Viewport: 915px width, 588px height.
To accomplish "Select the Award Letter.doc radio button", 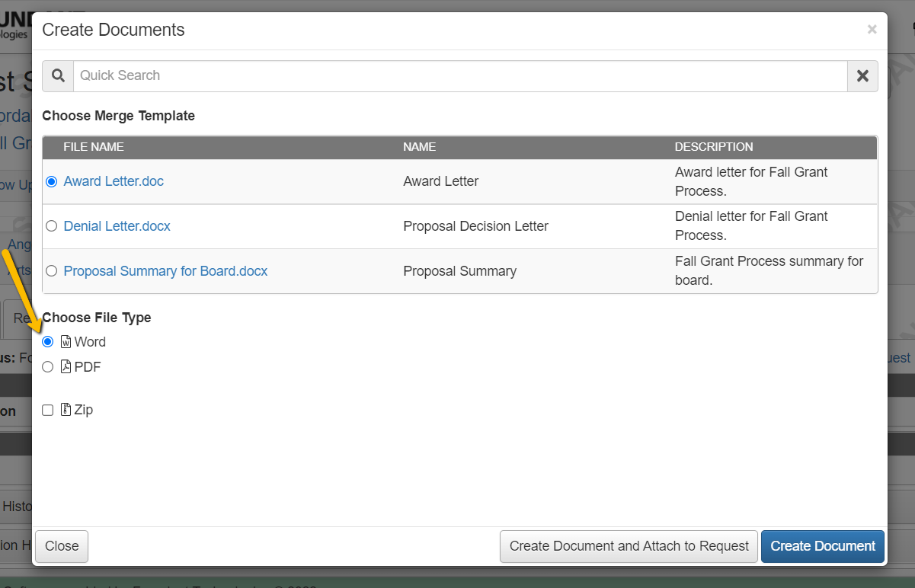I will coord(51,181).
